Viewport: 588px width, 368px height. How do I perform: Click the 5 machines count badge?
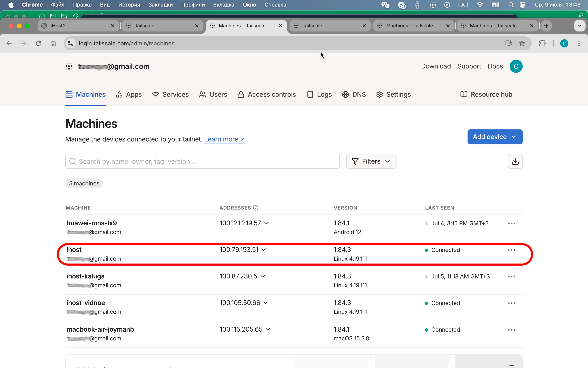click(x=84, y=184)
